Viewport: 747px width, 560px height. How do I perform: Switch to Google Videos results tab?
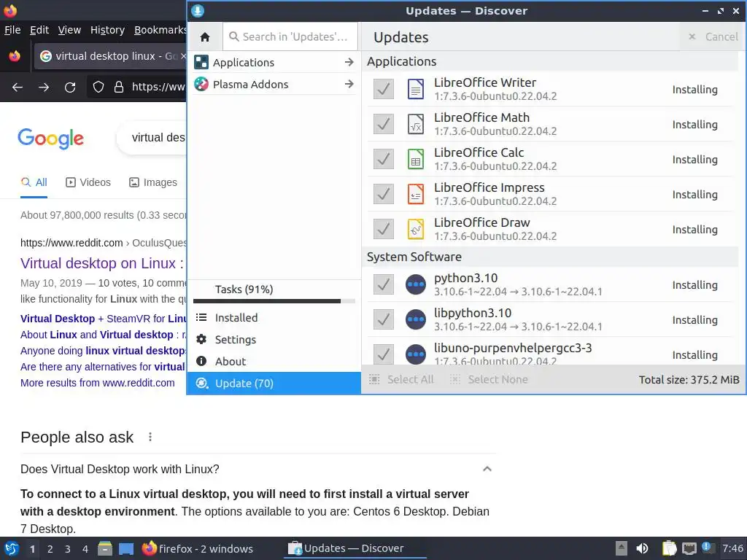pos(88,182)
